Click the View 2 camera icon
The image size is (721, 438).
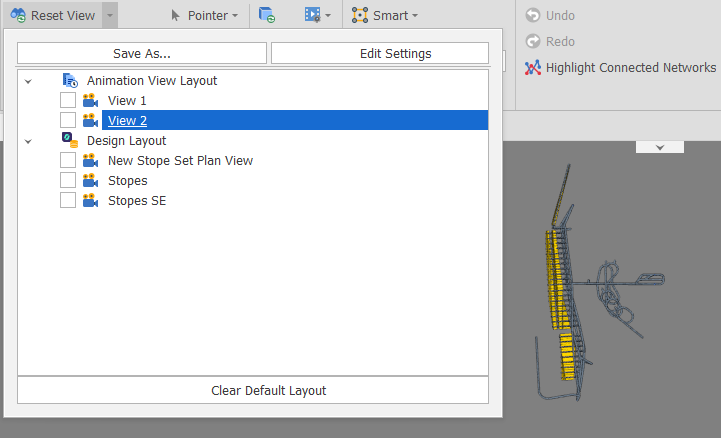click(x=91, y=120)
